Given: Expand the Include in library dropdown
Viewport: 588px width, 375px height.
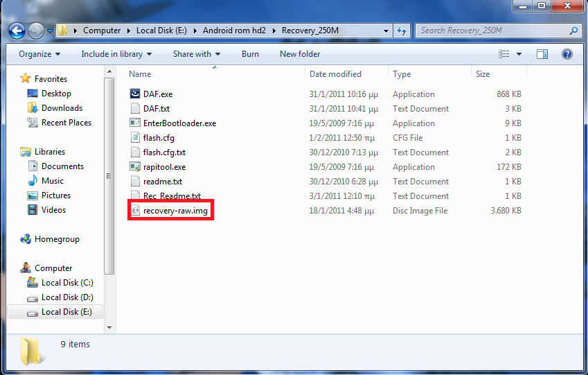Looking at the screenshot, I should point(113,54).
